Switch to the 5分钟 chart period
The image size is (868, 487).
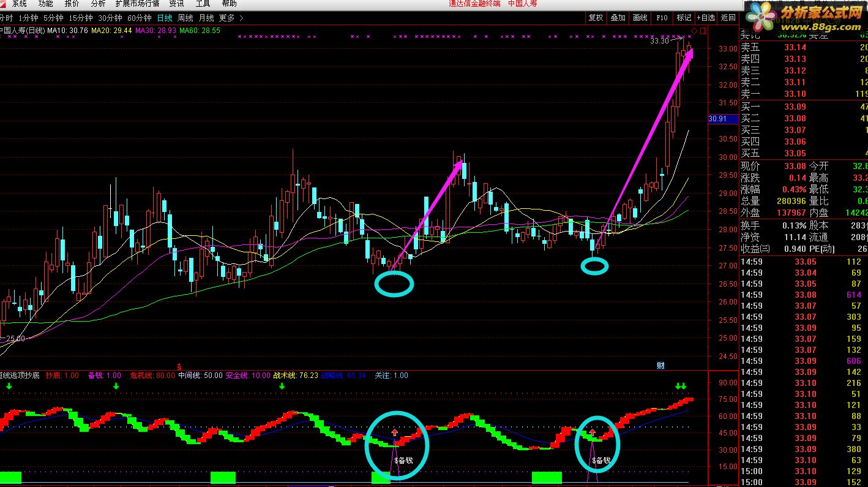[53, 18]
